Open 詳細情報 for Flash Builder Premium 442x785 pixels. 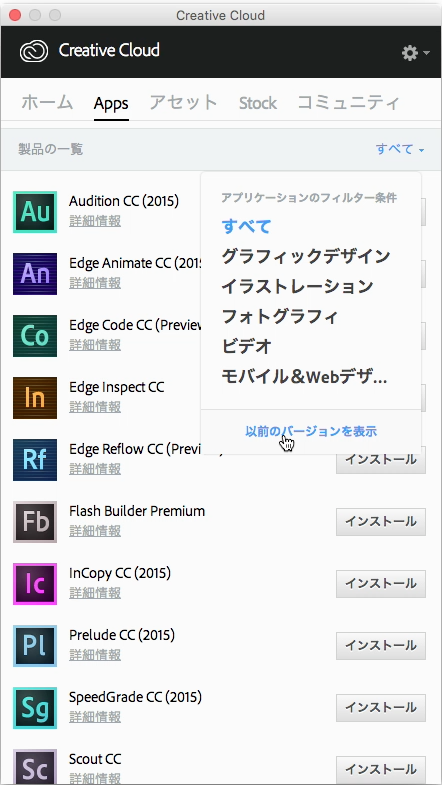coord(95,531)
